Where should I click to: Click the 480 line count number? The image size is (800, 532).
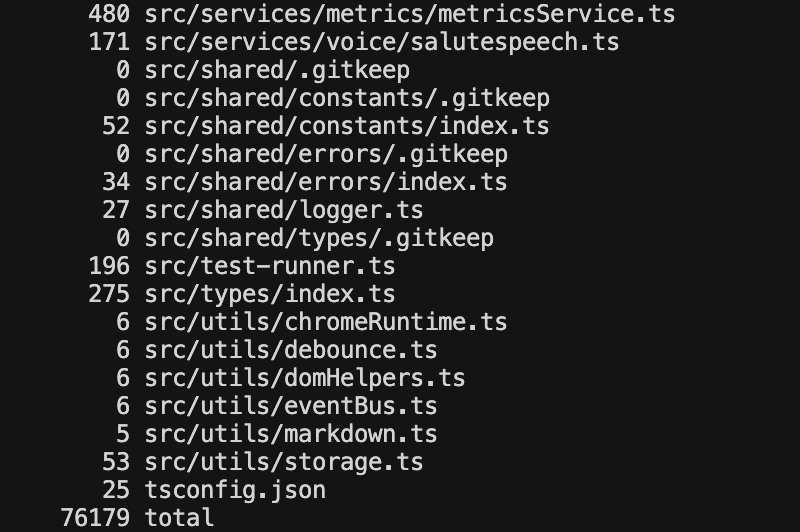point(109,14)
